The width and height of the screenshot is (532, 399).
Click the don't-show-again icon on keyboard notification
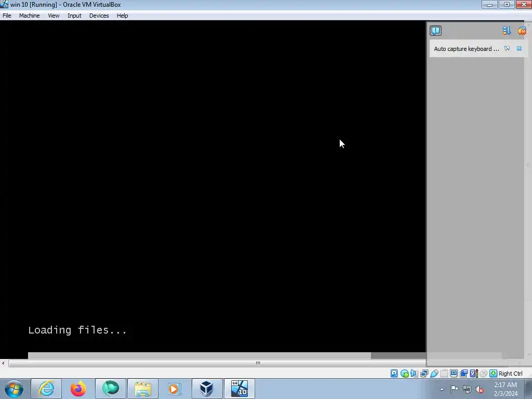coord(507,48)
